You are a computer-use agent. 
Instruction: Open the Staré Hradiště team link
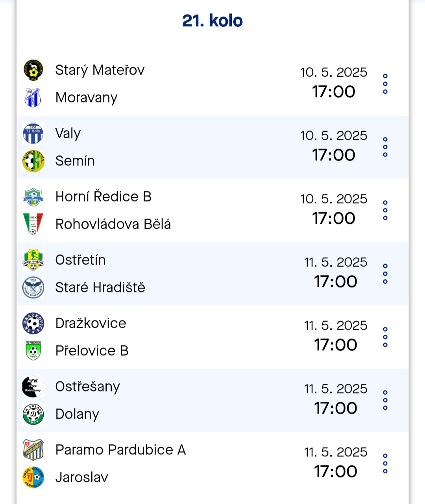coord(100,287)
